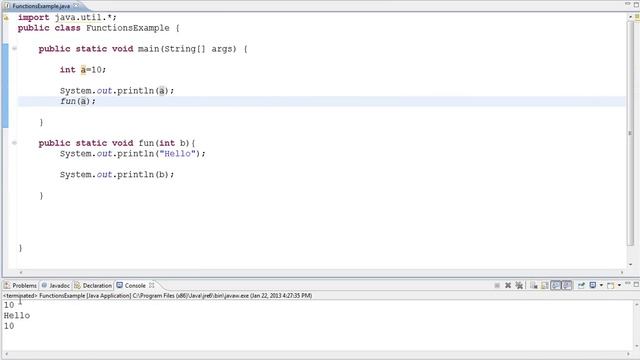Click Console horizontal scrollbar right arrow
Image resolution: width=640 pixels, height=360 pixels.
pos(629,354)
